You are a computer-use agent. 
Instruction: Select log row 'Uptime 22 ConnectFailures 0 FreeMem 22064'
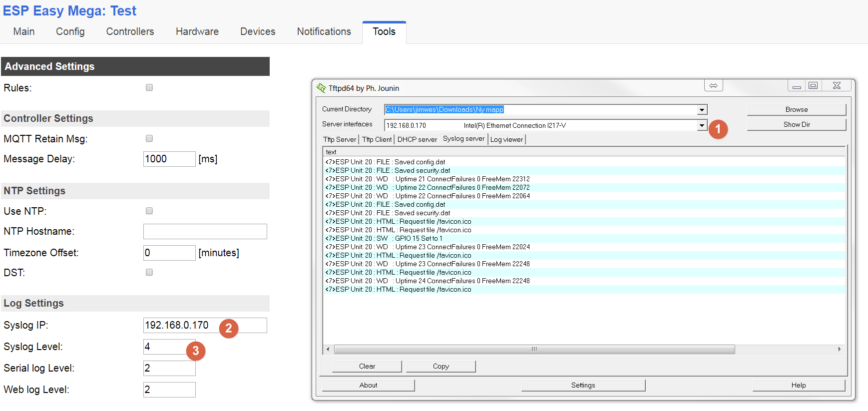(584, 196)
